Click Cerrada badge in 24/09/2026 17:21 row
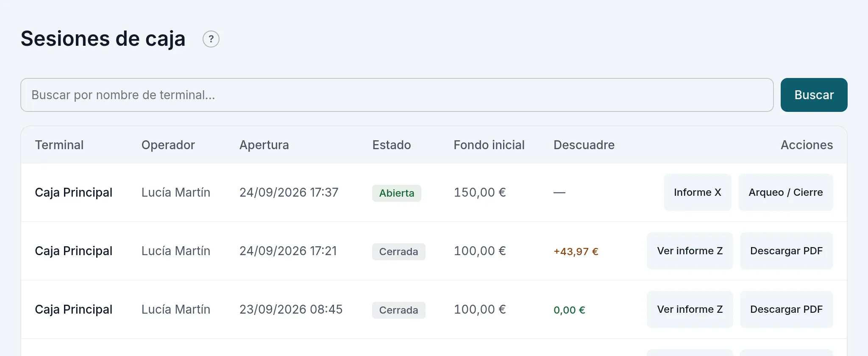 399,252
